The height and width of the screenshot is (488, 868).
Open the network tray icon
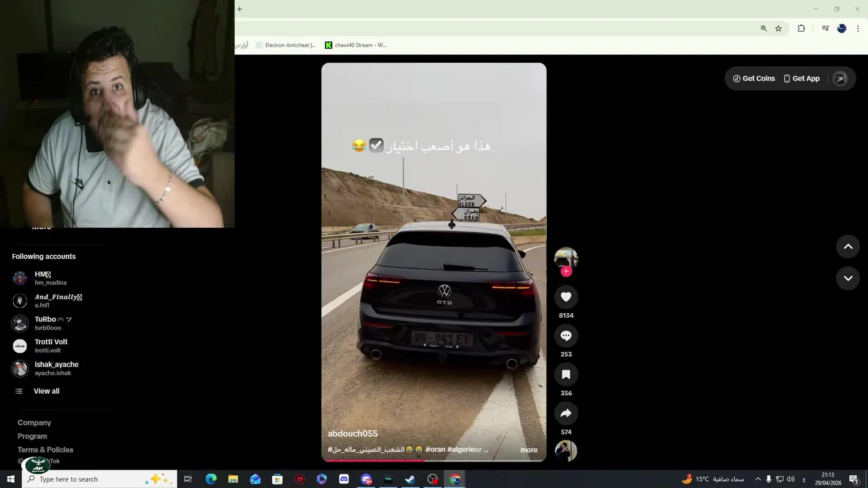pos(780,479)
